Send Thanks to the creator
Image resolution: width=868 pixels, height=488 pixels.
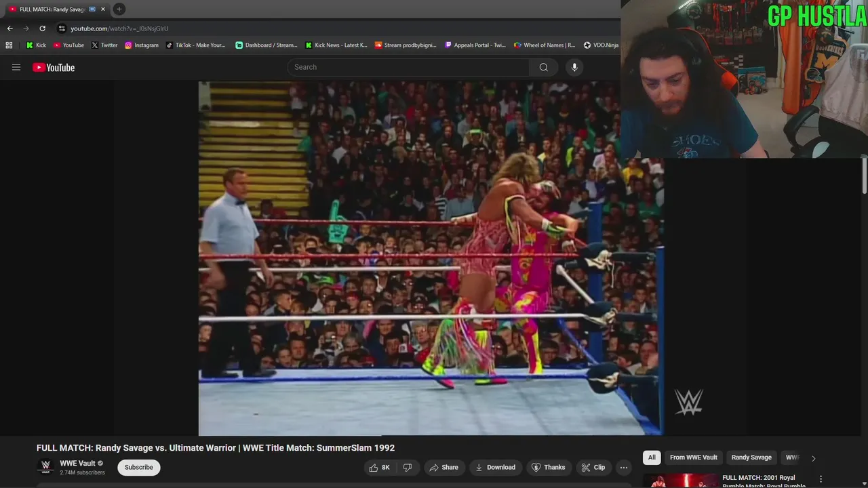pos(548,467)
